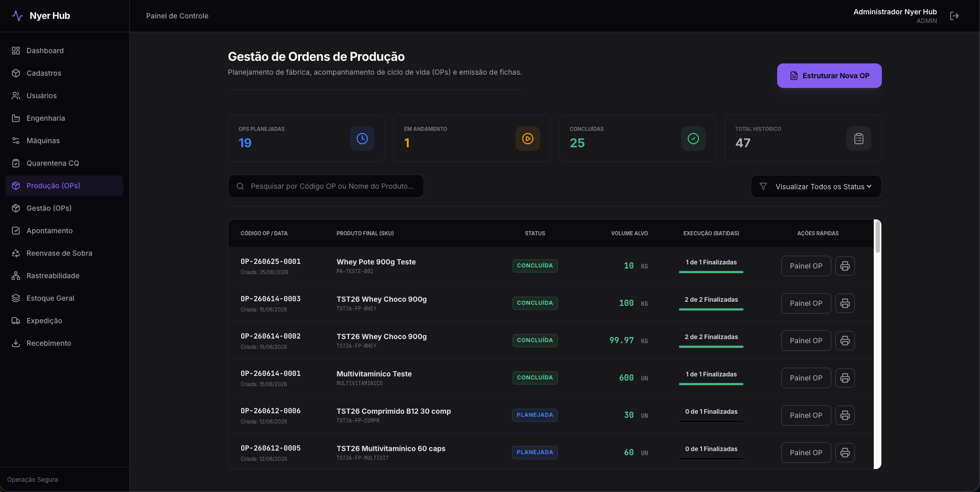Print the sheet for OP-260612-0005

(845, 453)
